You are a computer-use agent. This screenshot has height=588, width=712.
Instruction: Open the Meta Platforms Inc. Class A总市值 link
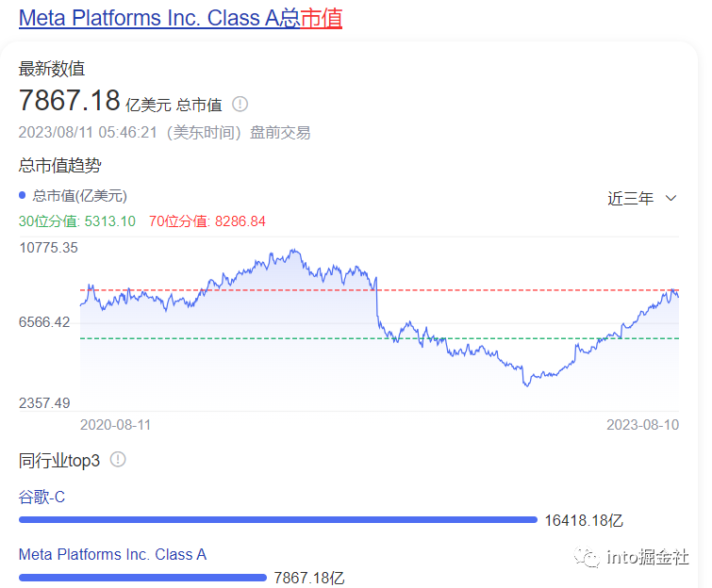(x=180, y=18)
